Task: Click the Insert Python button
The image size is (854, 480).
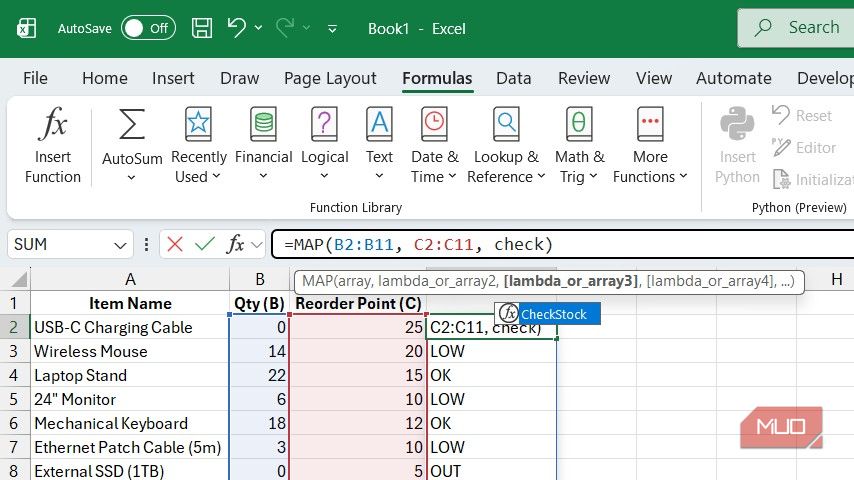Action: tap(737, 145)
